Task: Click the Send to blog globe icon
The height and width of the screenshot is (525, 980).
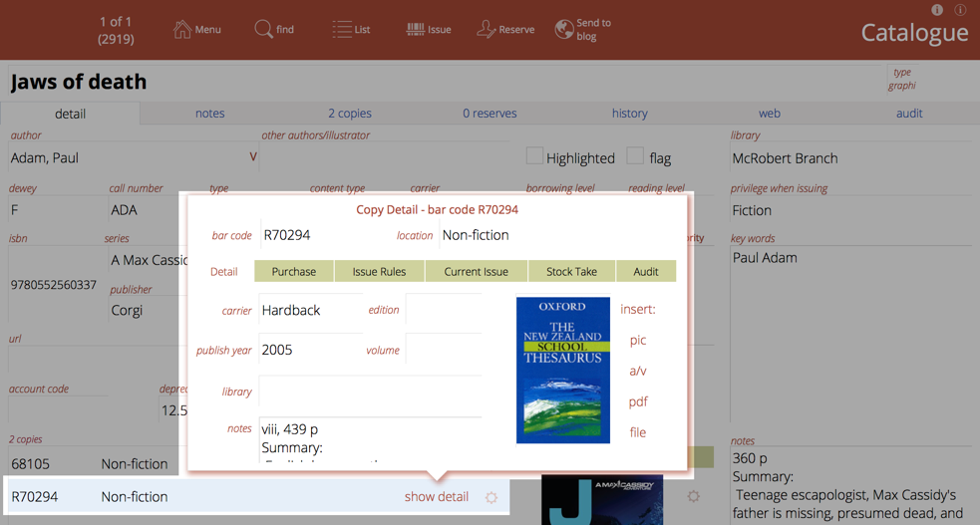Action: tap(564, 29)
